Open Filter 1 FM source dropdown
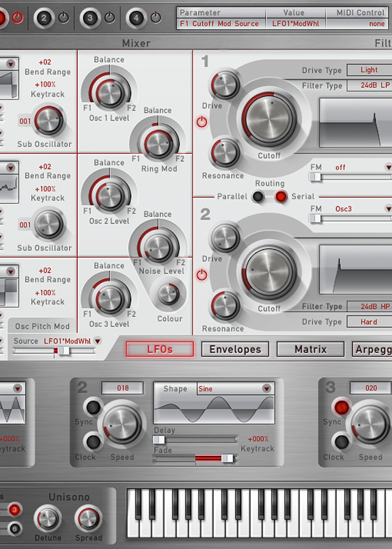 (388, 167)
